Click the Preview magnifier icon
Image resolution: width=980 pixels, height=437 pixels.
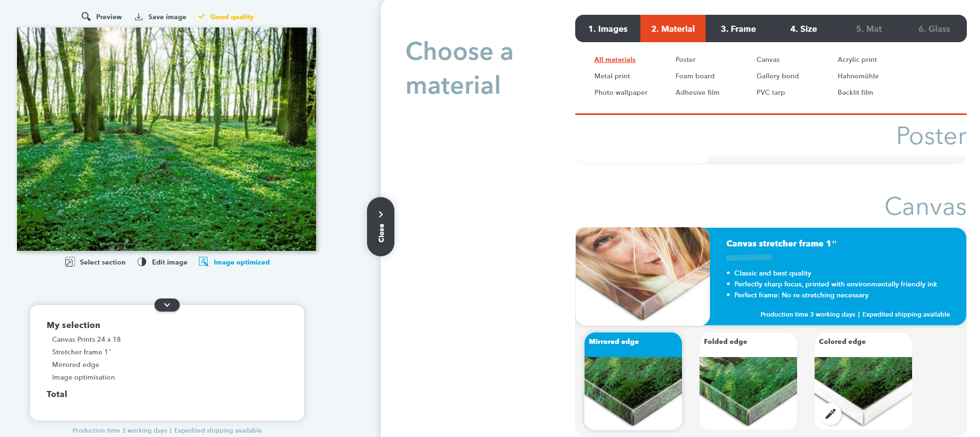click(86, 16)
